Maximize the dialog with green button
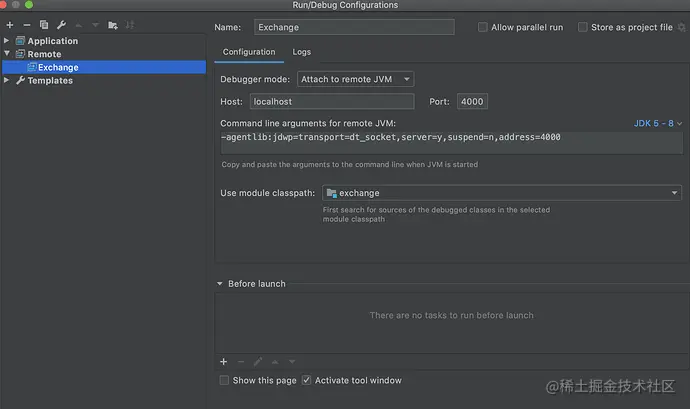 (x=29, y=4)
